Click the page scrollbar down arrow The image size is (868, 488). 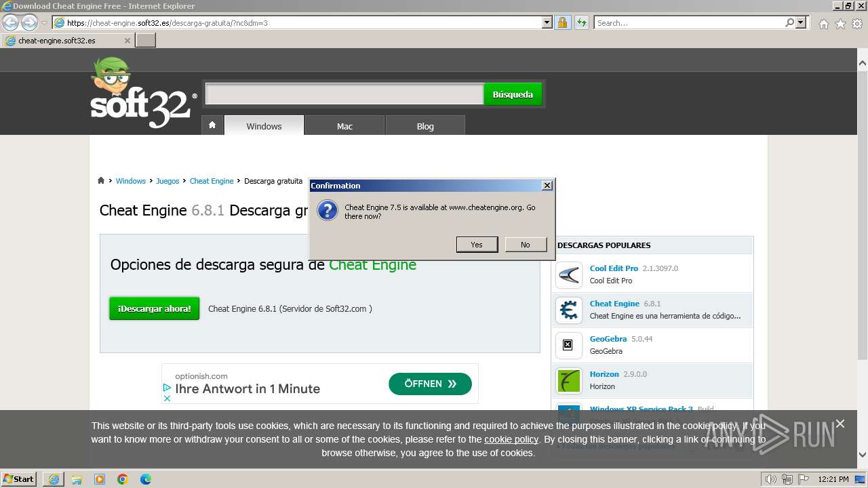pos(862,455)
